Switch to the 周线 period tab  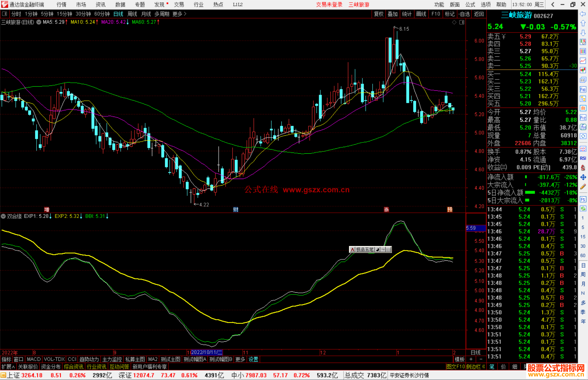coord(132,14)
